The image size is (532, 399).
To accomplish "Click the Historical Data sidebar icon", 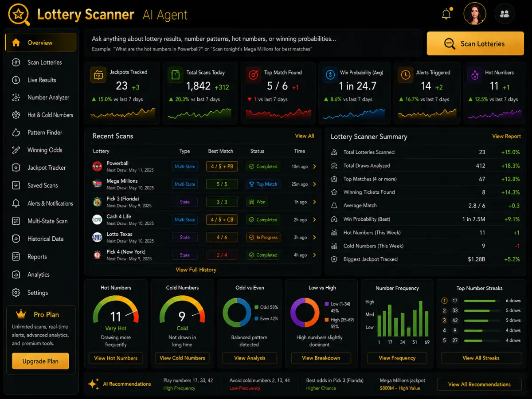I will click(x=16, y=239).
